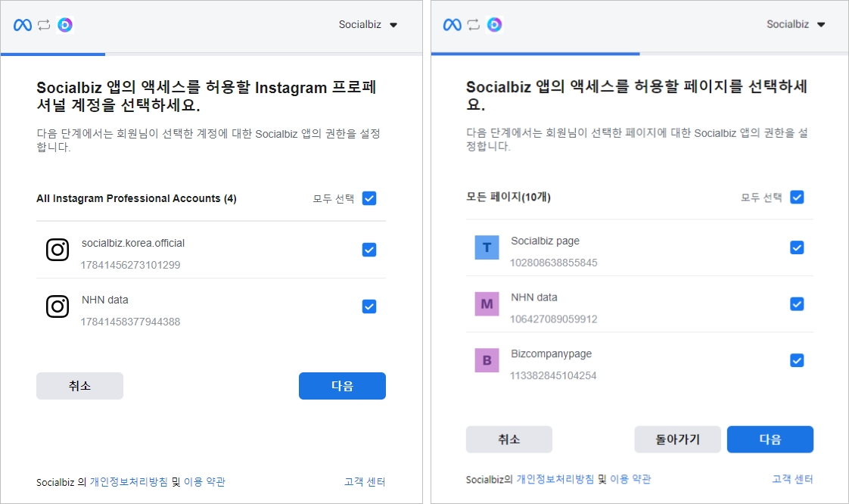Image resolution: width=849 pixels, height=504 pixels.
Task: Click the Instagram icon beside the NHN data account
Action: click(x=58, y=306)
